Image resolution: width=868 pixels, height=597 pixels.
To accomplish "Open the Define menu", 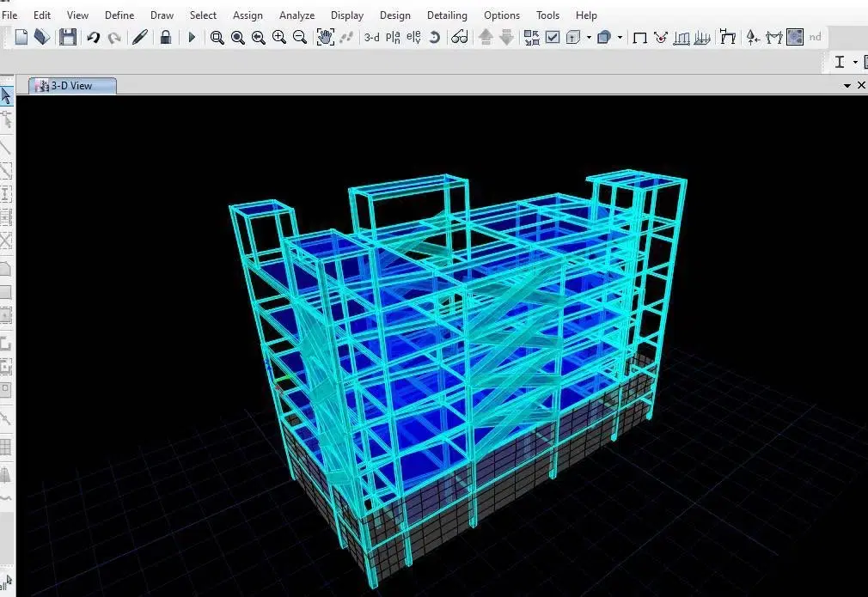I will pos(119,15).
